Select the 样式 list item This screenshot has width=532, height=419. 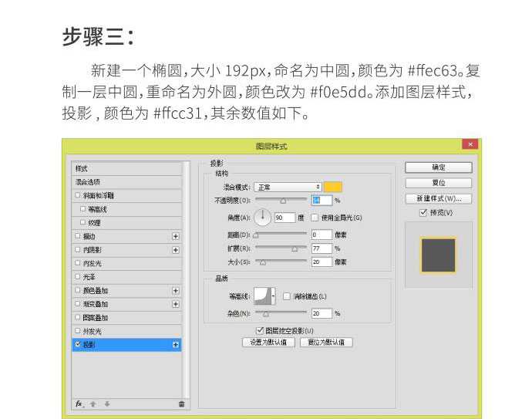pos(127,168)
